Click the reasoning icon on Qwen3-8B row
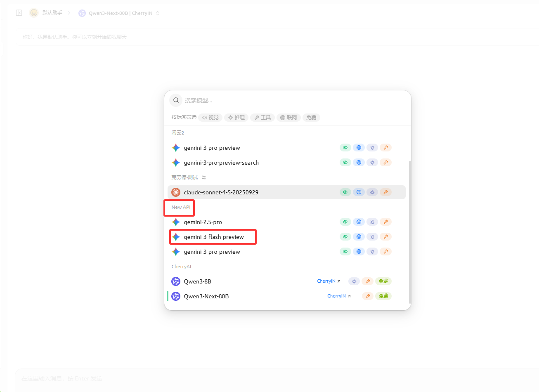539x392 pixels. click(354, 281)
